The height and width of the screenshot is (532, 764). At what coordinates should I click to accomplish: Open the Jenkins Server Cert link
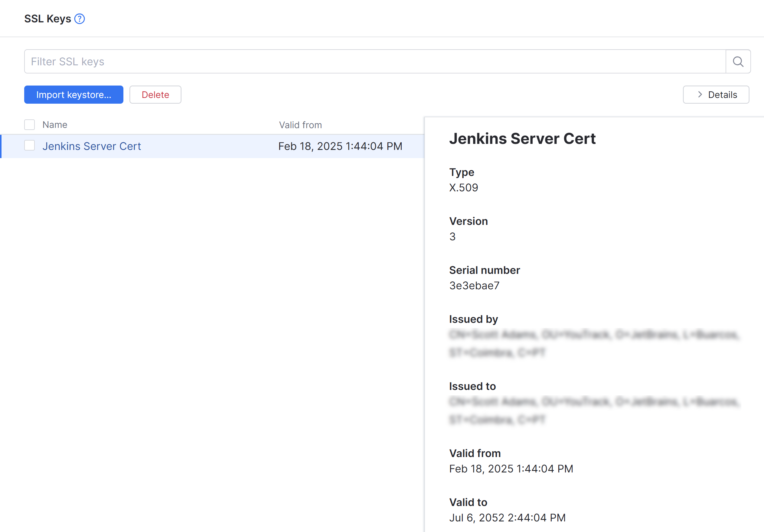92,146
